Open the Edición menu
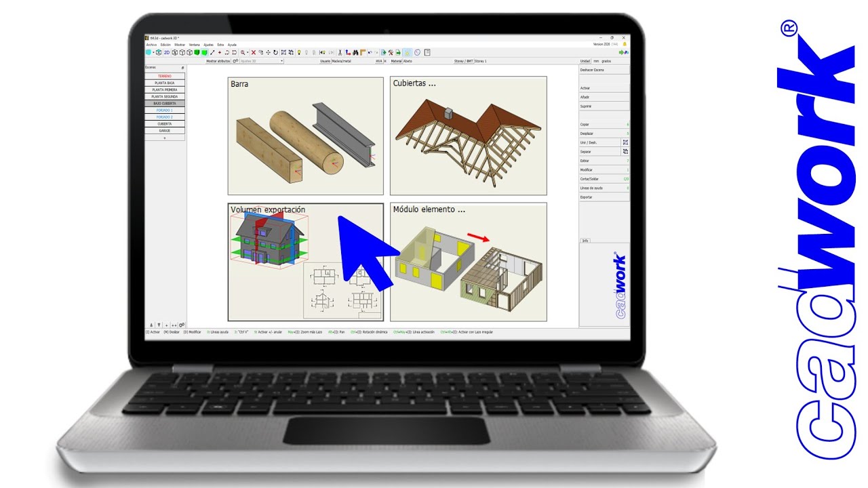Viewport: 868px width, 488px height. click(165, 44)
